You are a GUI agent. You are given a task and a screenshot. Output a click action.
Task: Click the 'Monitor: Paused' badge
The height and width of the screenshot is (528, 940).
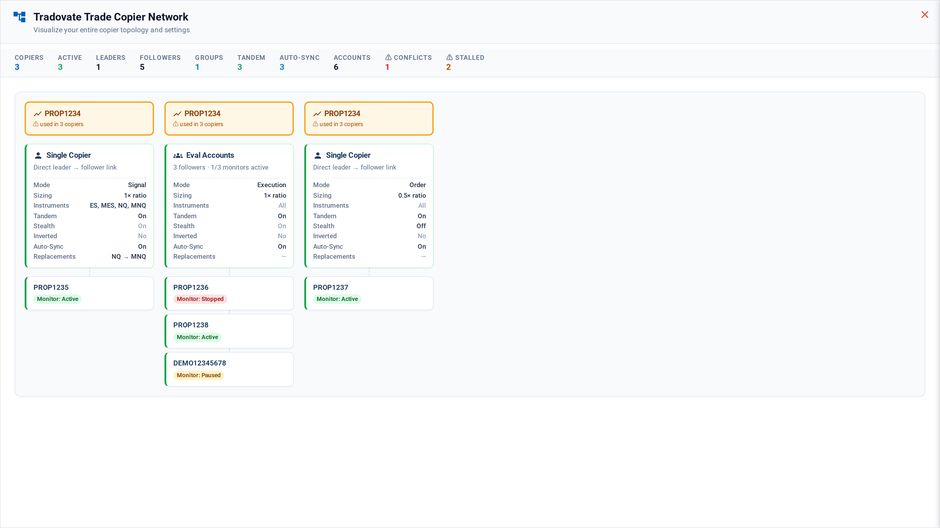point(198,375)
